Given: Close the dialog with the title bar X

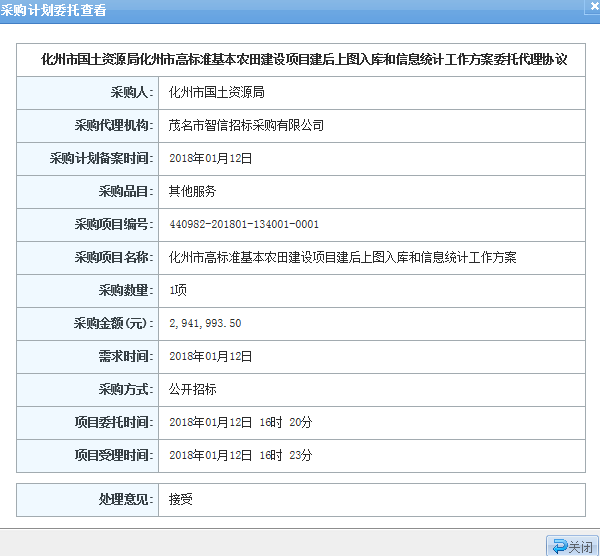Looking at the screenshot, I should click(591, 10).
